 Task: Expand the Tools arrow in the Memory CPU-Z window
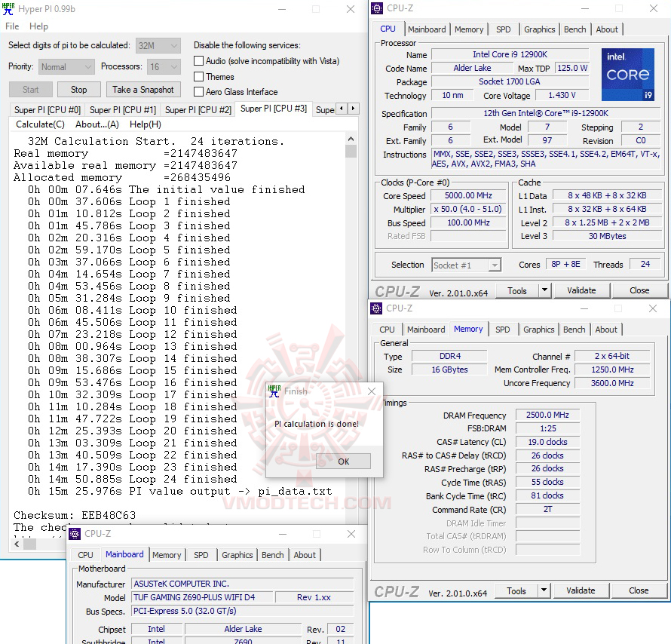tap(544, 590)
